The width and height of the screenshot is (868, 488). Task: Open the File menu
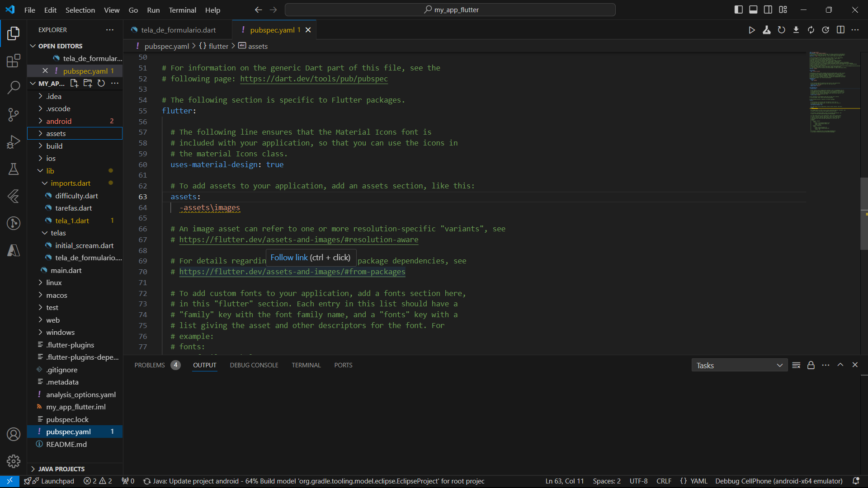click(x=30, y=10)
